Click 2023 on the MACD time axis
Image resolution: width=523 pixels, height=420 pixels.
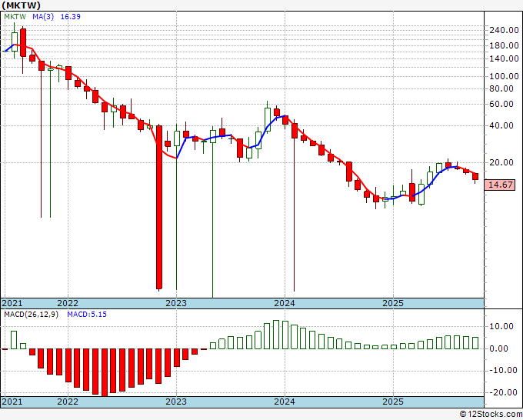(176, 402)
